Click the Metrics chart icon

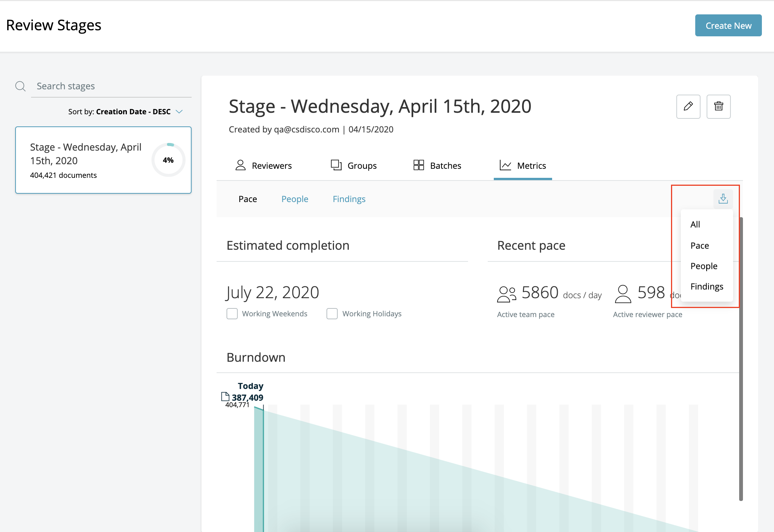coord(506,165)
